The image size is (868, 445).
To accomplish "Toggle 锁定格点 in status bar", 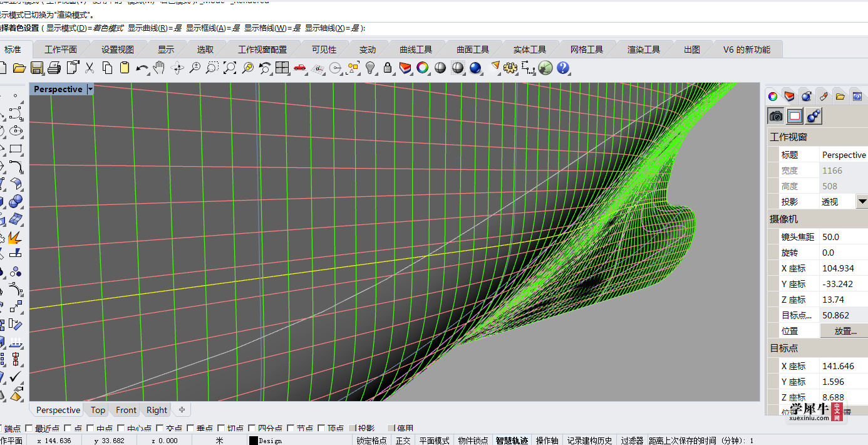I will (372, 441).
